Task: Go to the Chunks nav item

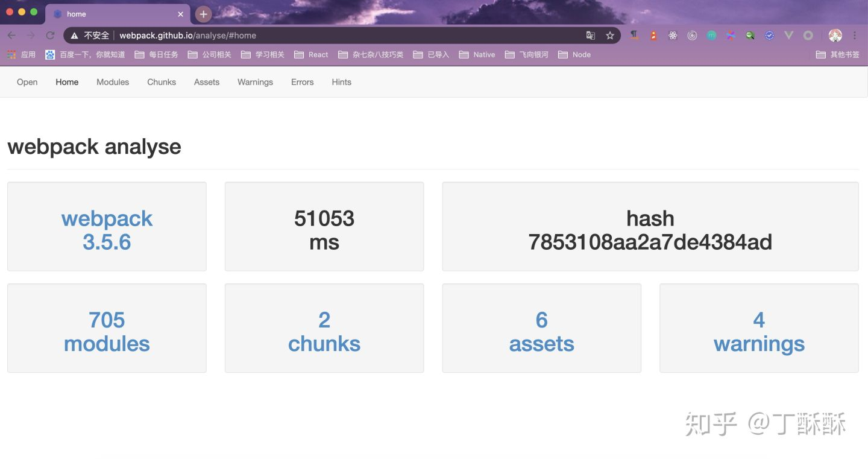Action: point(162,82)
